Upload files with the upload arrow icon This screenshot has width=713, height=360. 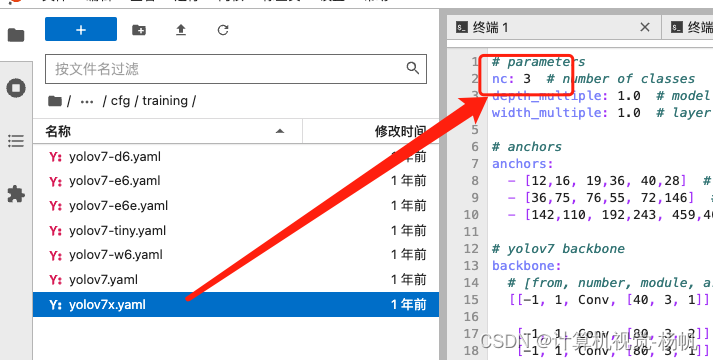point(181,30)
